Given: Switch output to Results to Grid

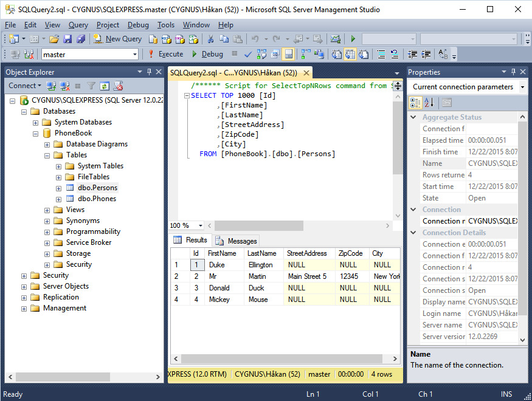Looking at the screenshot, I should point(350,54).
